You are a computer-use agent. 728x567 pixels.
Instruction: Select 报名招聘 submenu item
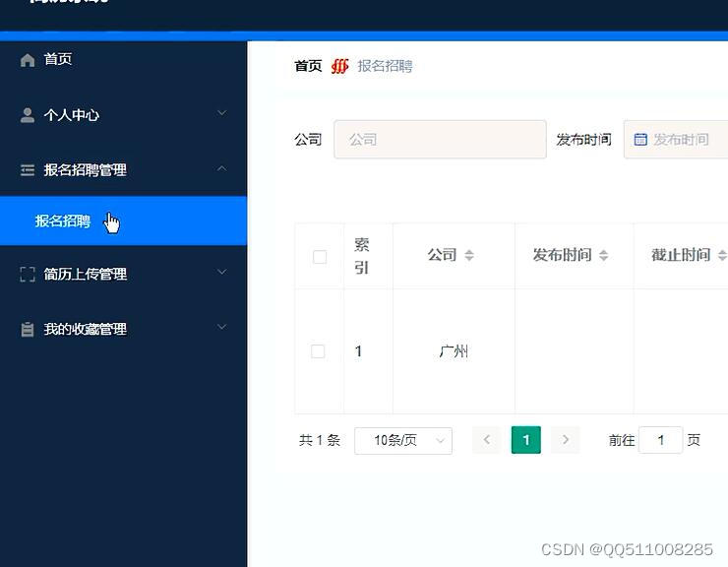tap(123, 220)
